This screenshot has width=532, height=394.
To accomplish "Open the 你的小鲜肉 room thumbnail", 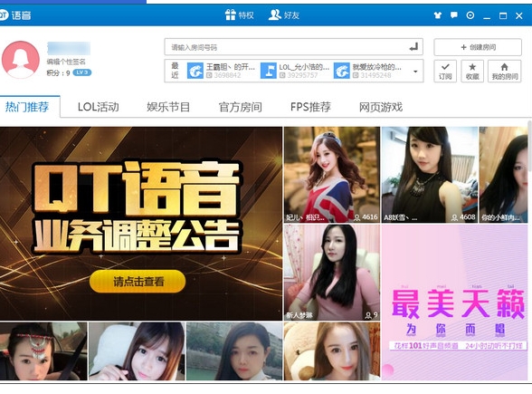I will coord(503,175).
